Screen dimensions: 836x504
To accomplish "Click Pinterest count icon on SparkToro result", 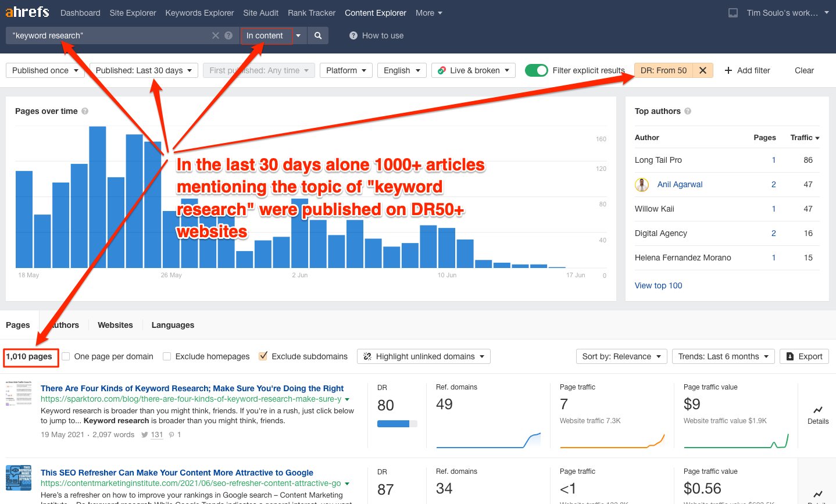I will [x=172, y=434].
